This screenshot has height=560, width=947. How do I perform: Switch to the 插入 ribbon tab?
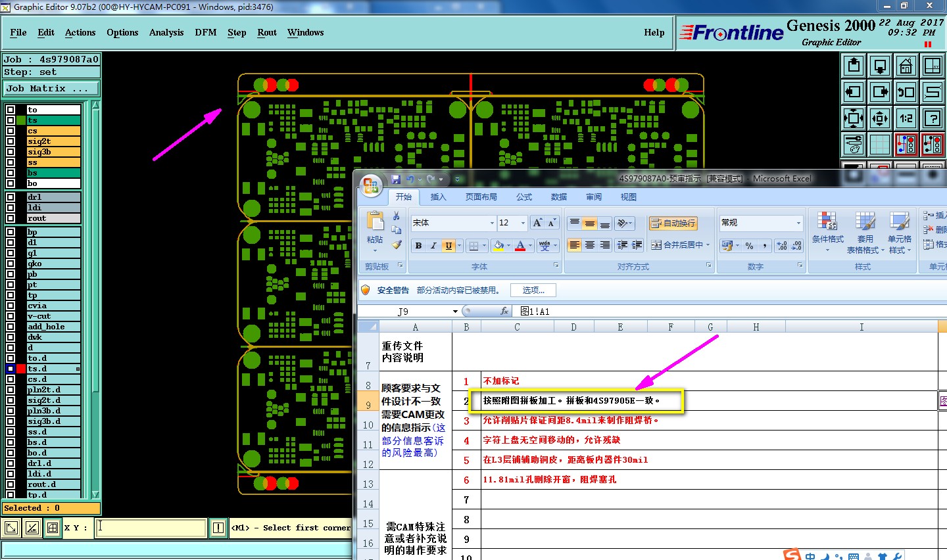[438, 197]
